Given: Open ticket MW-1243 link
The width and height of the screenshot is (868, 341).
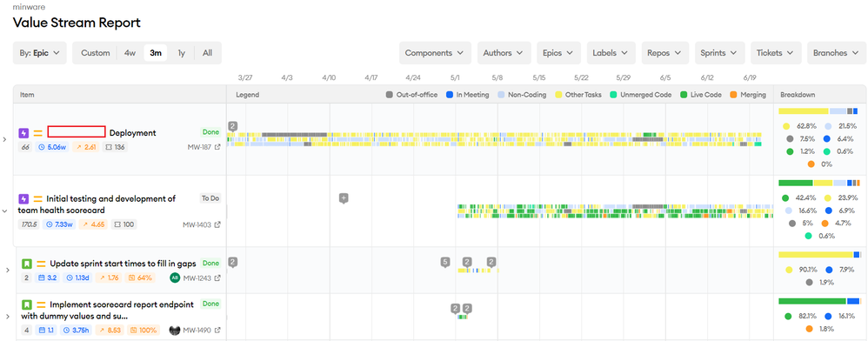Looking at the screenshot, I should click(197, 277).
